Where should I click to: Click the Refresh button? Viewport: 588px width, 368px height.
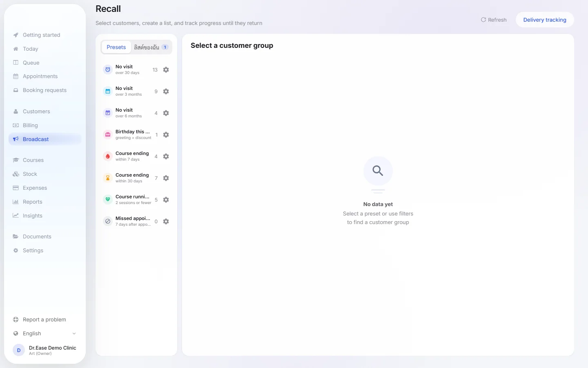click(x=494, y=20)
